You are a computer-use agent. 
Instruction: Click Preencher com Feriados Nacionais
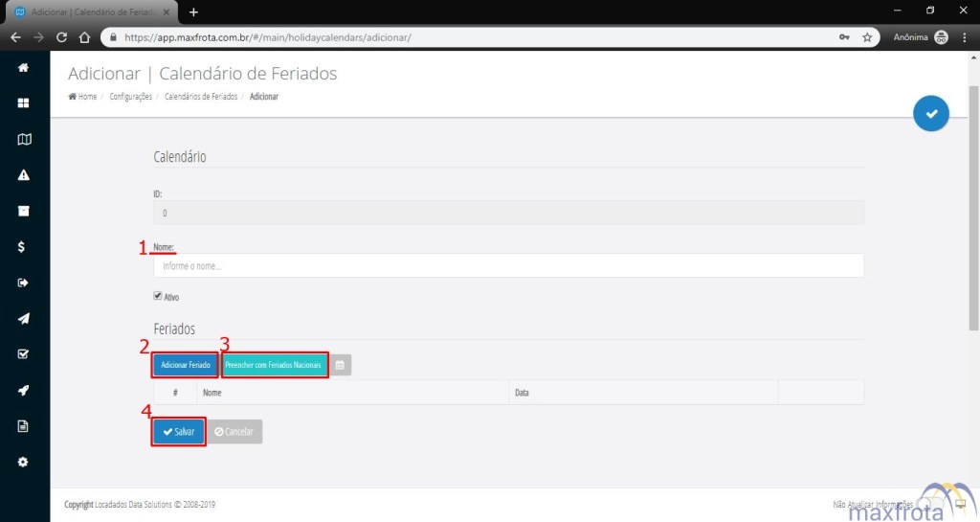coord(275,365)
